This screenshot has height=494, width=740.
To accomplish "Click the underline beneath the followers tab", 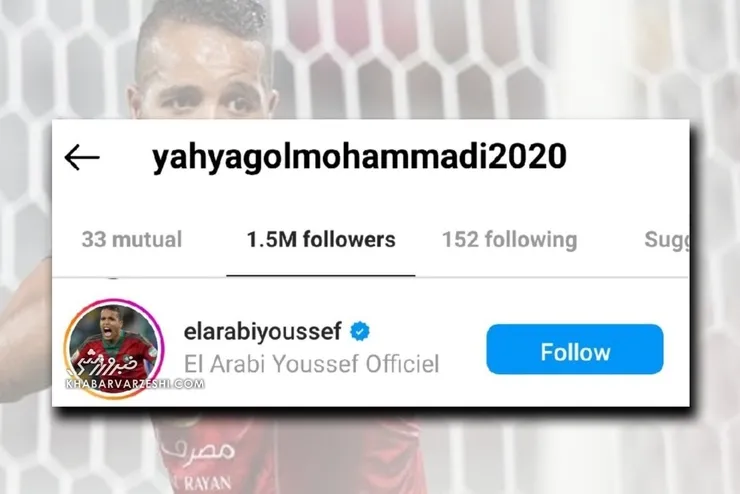I will [x=321, y=276].
